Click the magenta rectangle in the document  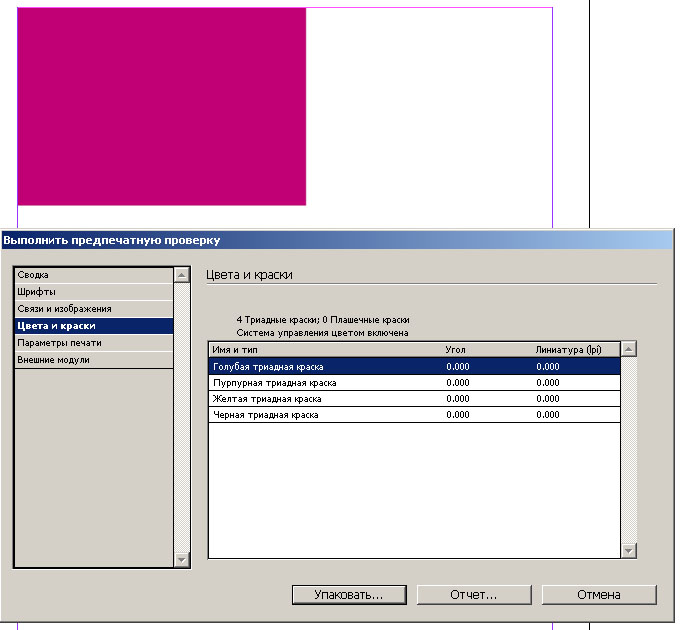coord(162,106)
